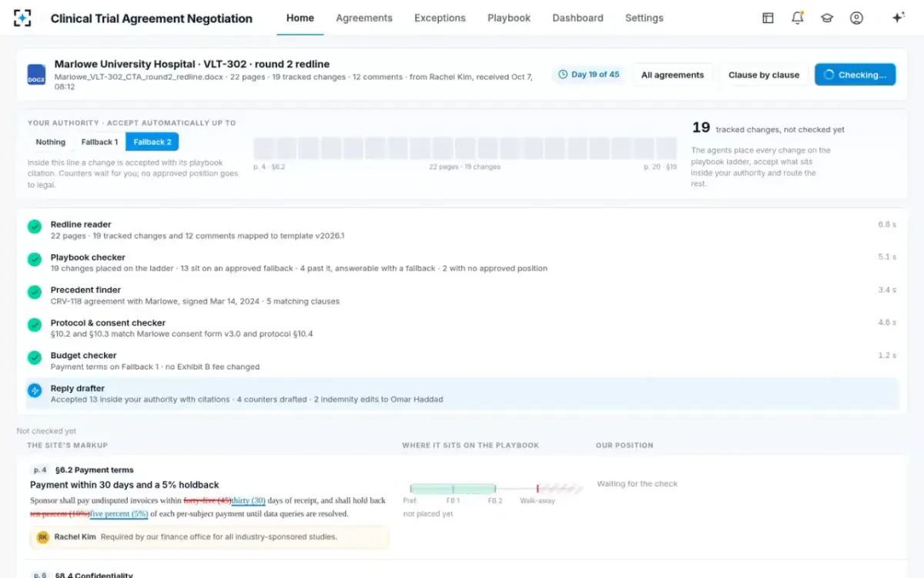Select the Redline reader step title
Image resolution: width=924 pixels, height=578 pixels.
pos(81,224)
